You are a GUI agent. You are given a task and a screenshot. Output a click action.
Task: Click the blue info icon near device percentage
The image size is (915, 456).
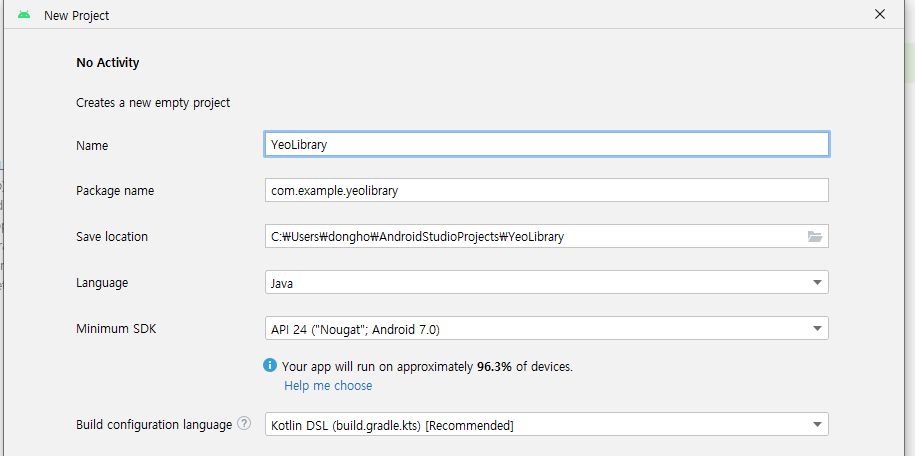pyautogui.click(x=270, y=366)
